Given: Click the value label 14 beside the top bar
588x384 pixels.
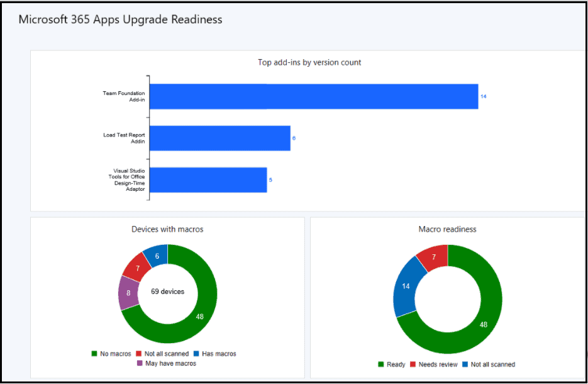Looking at the screenshot, I should pyautogui.click(x=484, y=96).
